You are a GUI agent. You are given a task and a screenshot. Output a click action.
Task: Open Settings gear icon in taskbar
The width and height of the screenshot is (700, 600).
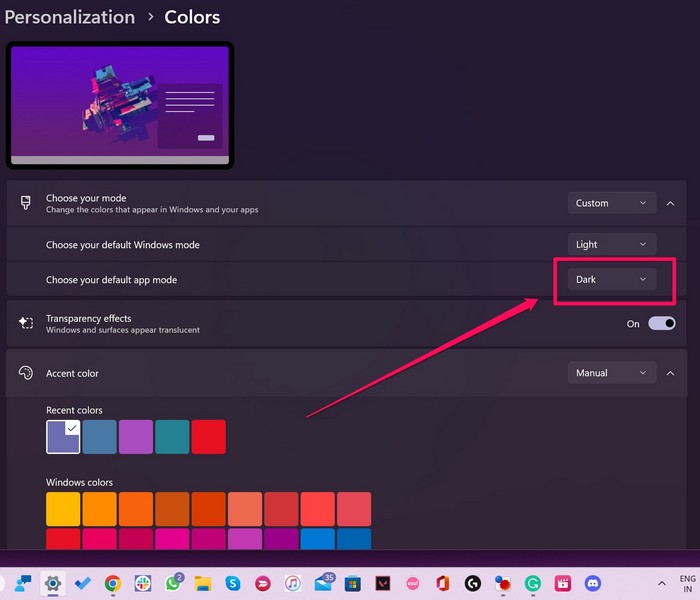tap(52, 583)
